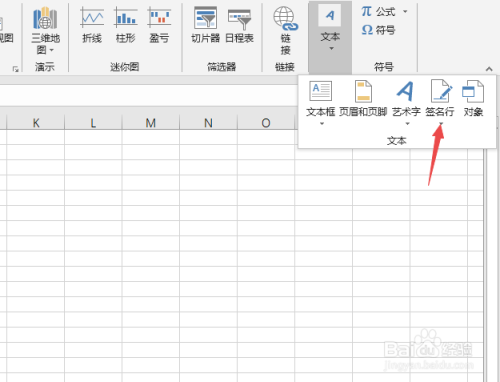Open the Text (文本) group dropdown arrow
The height and width of the screenshot is (382, 500).
(331, 49)
